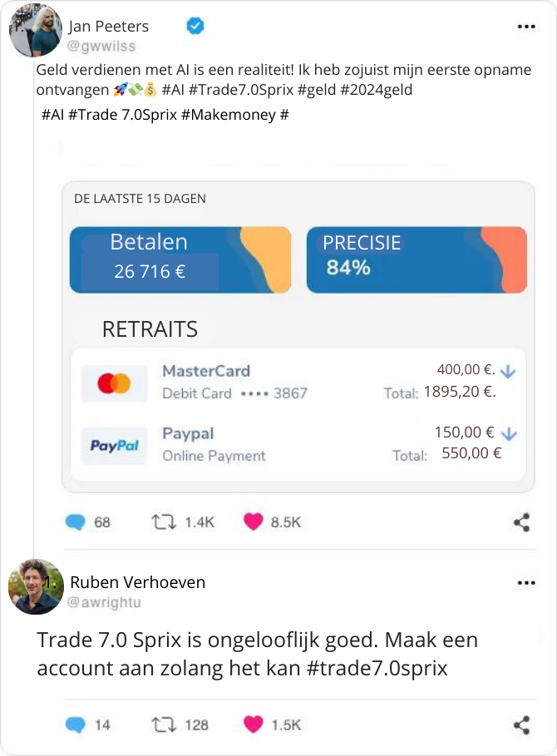The width and height of the screenshot is (557, 756).
Task: Retweet Ruben's reply with 128 retweets
Action: (164, 724)
